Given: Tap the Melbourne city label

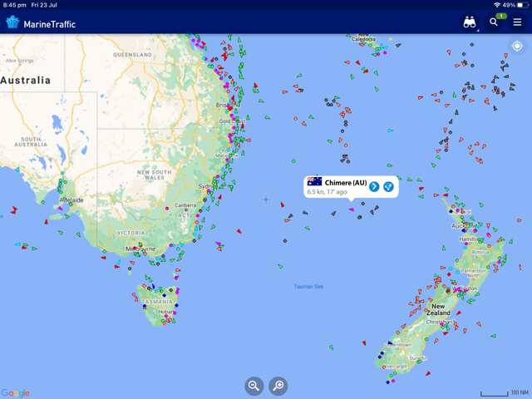Looking at the screenshot, I should click(140, 249).
